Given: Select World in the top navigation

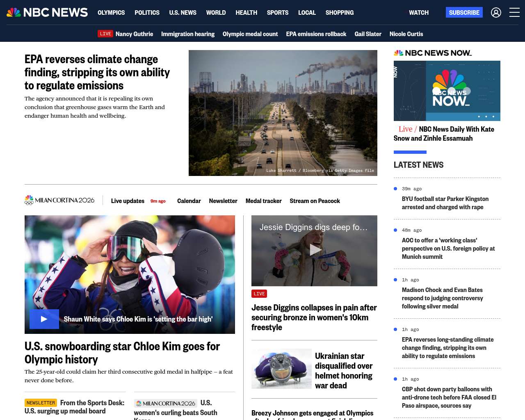Looking at the screenshot, I should pyautogui.click(x=216, y=13).
